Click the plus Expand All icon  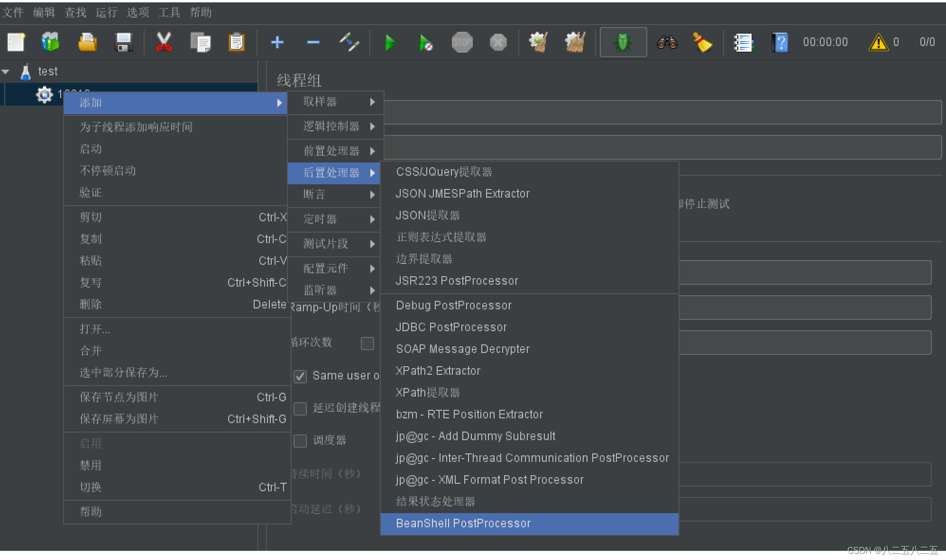tap(277, 43)
